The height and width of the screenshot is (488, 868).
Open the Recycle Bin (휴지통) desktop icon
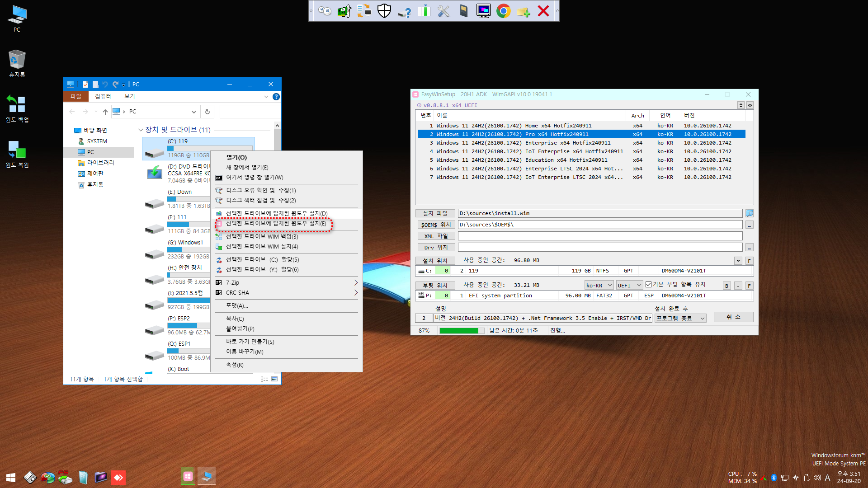(17, 64)
